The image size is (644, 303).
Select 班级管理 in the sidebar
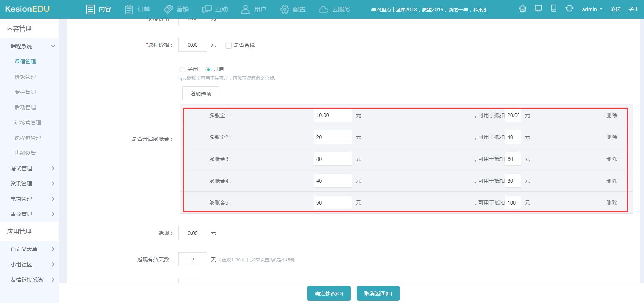(25, 77)
